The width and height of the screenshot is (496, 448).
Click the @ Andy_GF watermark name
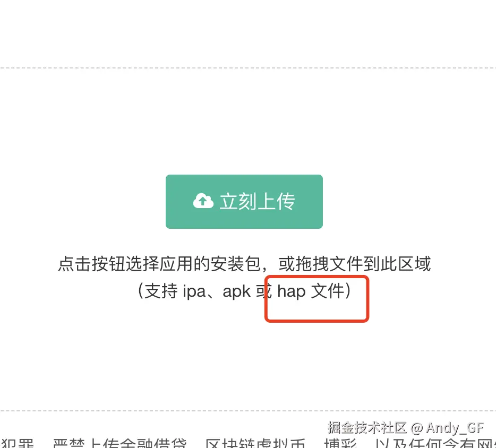tap(447, 428)
